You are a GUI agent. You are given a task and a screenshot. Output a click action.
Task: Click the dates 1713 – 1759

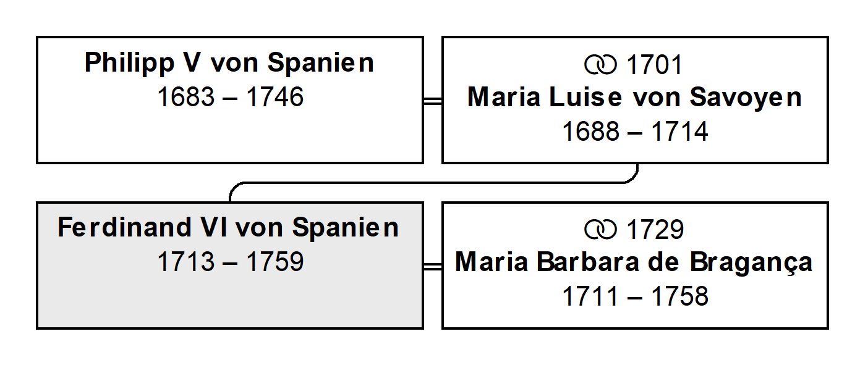230,262
